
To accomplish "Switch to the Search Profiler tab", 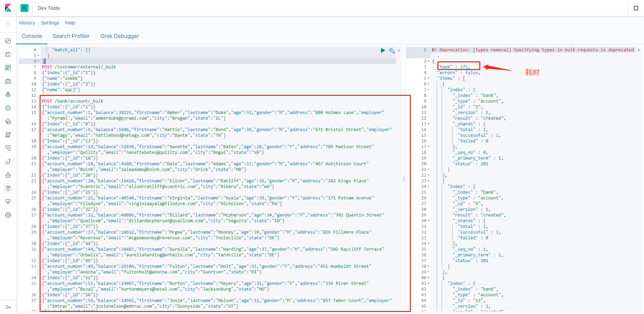I will pyautogui.click(x=71, y=36).
